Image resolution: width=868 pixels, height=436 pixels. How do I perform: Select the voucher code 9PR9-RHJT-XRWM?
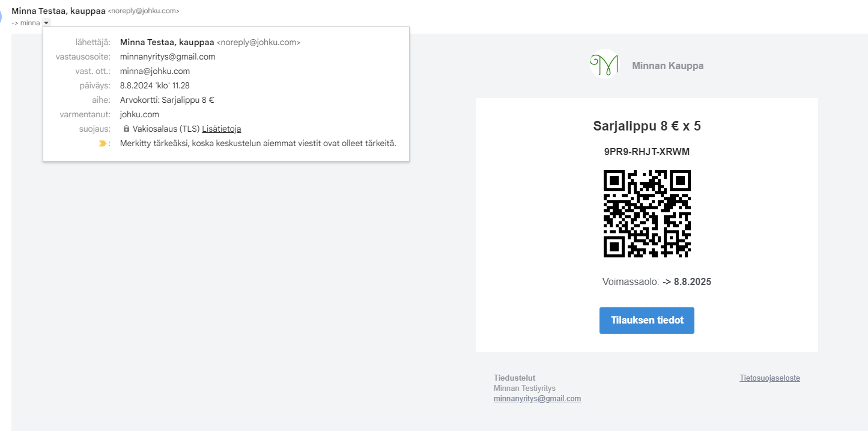pyautogui.click(x=647, y=152)
